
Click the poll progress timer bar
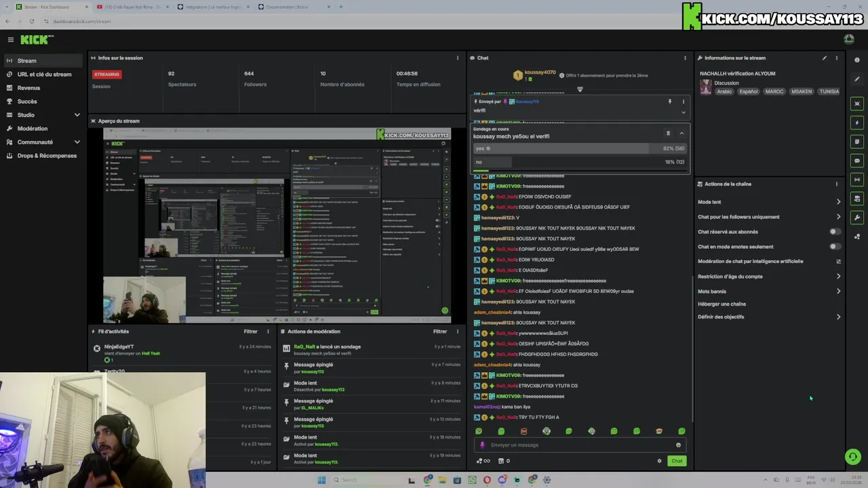click(580, 171)
